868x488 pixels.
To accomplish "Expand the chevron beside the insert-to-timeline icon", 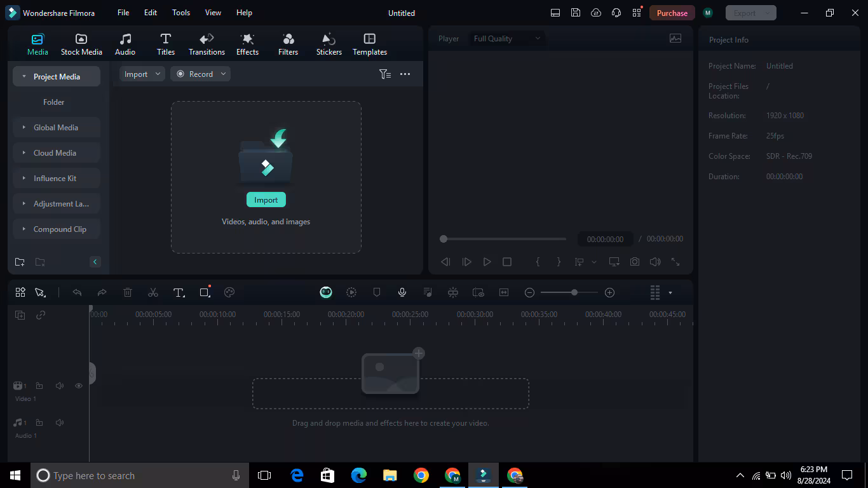I will (x=594, y=262).
